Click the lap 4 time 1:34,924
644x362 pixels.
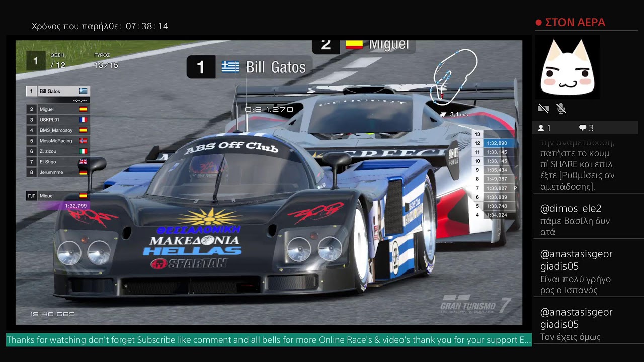click(x=497, y=215)
